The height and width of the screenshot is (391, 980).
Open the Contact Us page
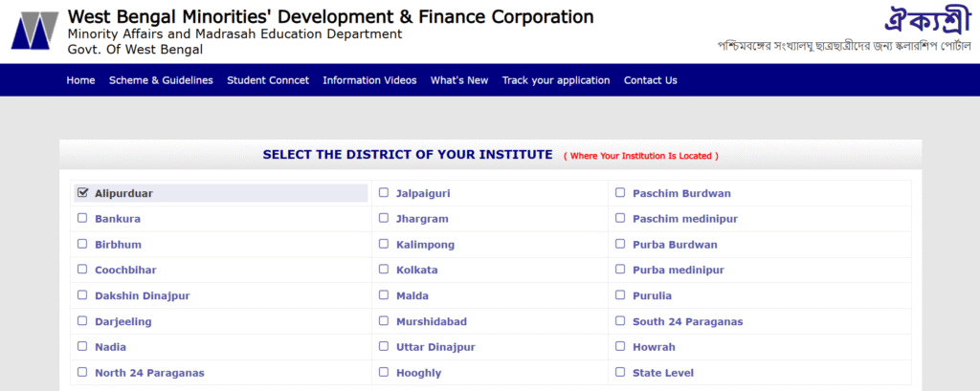tap(651, 80)
